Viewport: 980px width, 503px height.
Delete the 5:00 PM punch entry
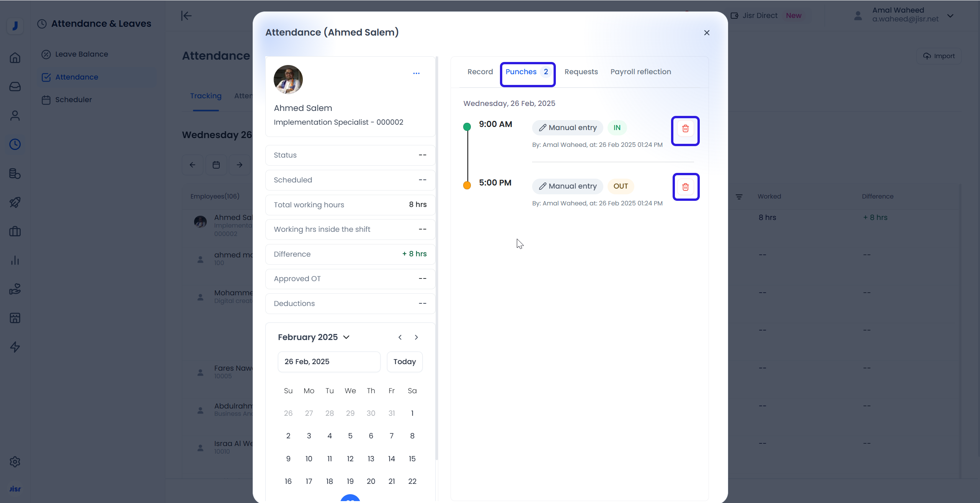click(685, 187)
